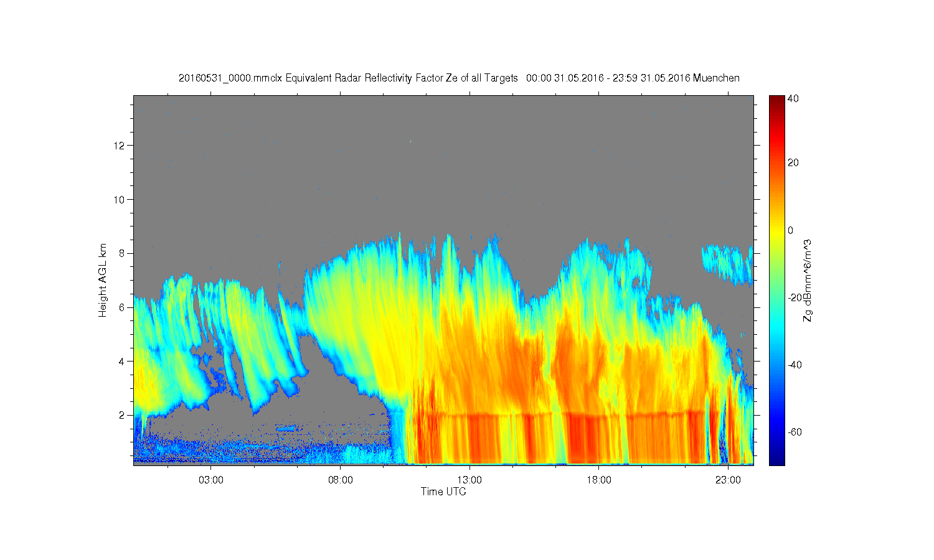Click the '08:00' time tick label
934x560 pixels.
click(340, 480)
